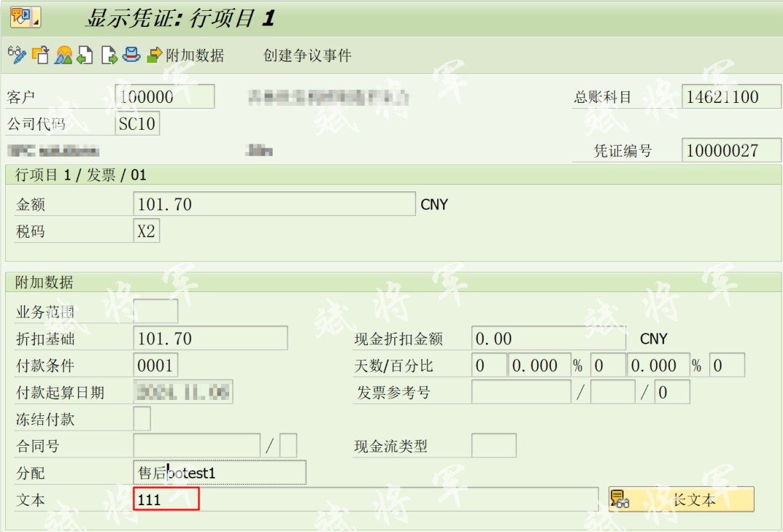The width and height of the screenshot is (783, 532).
Task: Open 附加数据 additional data toolbar button
Action: pyautogui.click(x=186, y=55)
